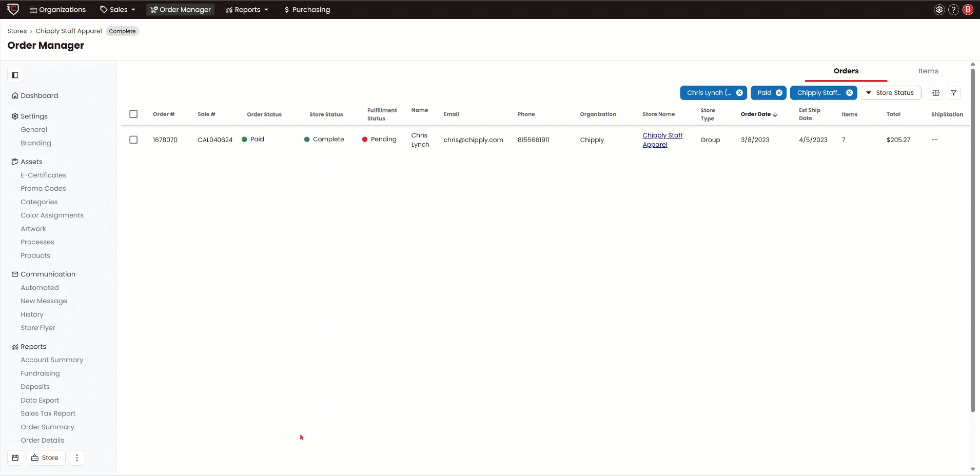
Task: Check the box for order 1678070
Action: point(133,140)
